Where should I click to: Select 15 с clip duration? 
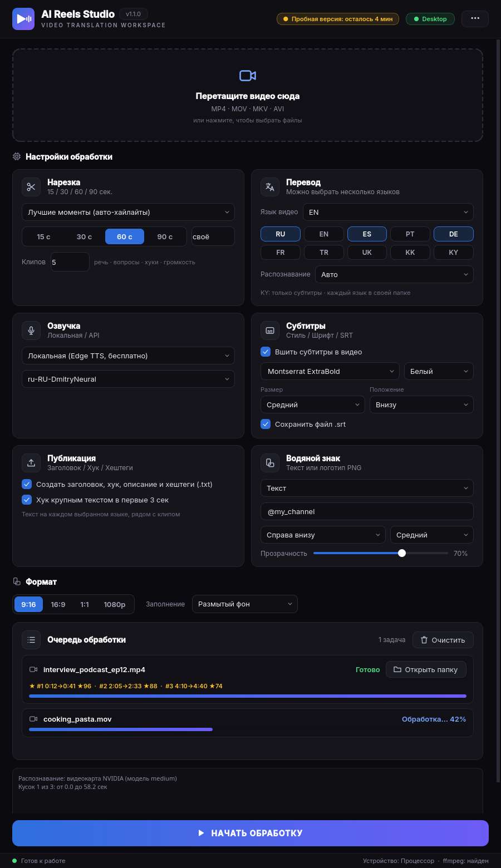click(43, 236)
